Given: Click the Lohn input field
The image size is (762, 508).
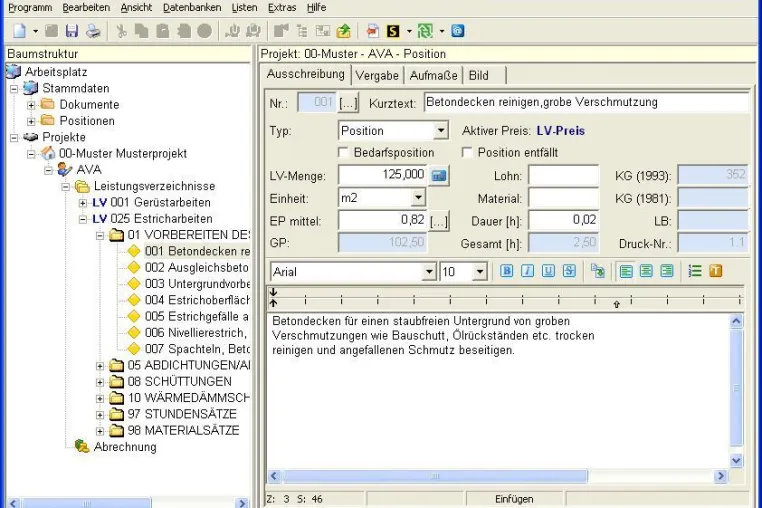Looking at the screenshot, I should point(564,175).
